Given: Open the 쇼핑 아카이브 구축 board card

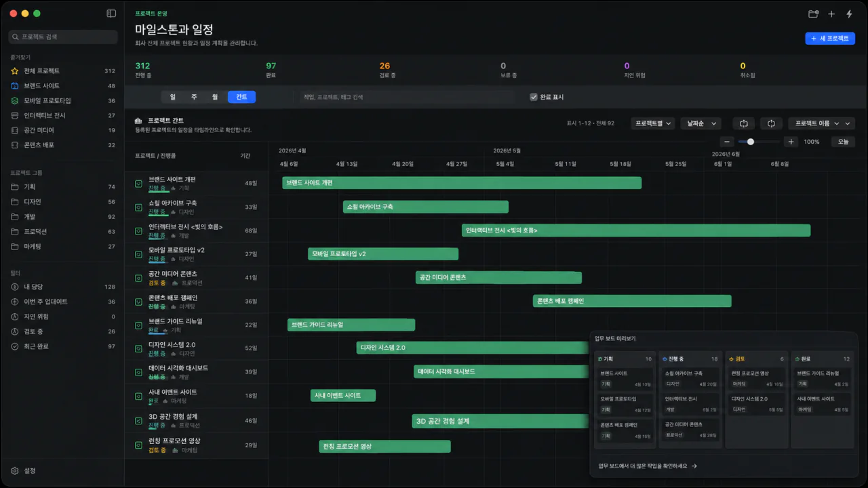Looking at the screenshot, I should point(691,378).
